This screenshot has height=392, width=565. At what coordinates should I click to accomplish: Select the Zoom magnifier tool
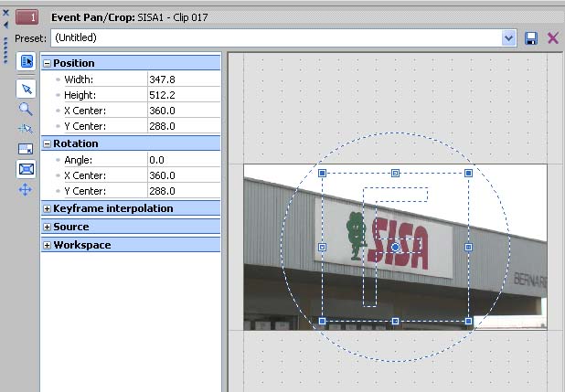[x=26, y=109]
